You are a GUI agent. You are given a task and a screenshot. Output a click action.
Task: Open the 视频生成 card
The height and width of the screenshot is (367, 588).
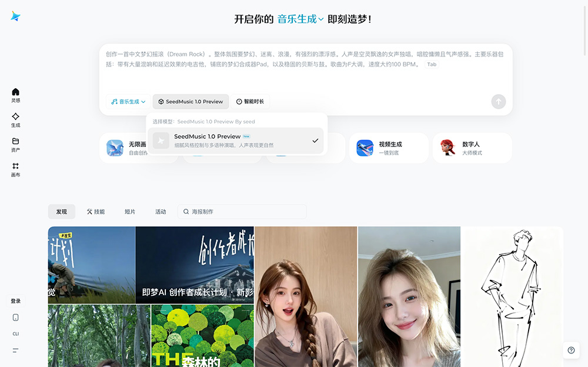(x=389, y=148)
